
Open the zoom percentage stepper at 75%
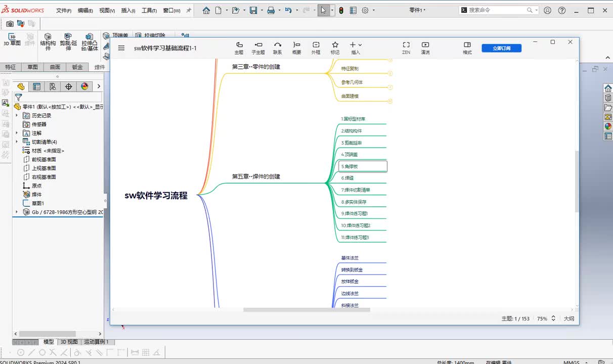pyautogui.click(x=553, y=318)
